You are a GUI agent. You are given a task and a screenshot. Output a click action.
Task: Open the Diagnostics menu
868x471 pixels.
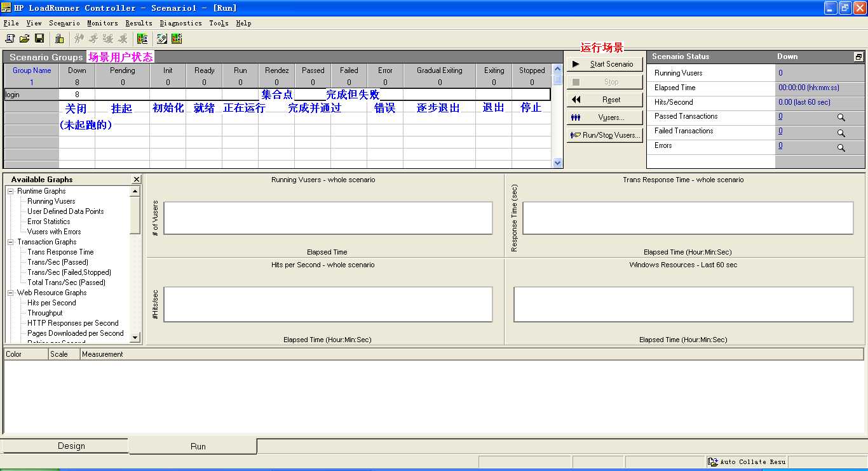click(180, 23)
